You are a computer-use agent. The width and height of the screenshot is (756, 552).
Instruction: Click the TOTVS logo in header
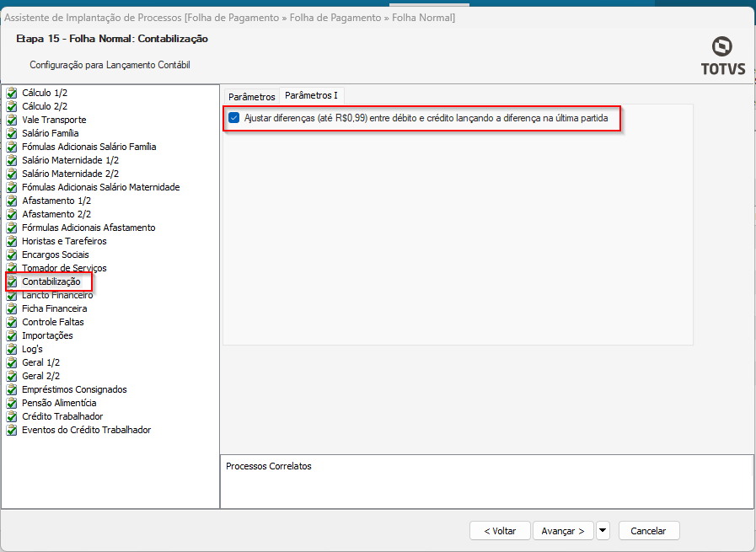(722, 56)
